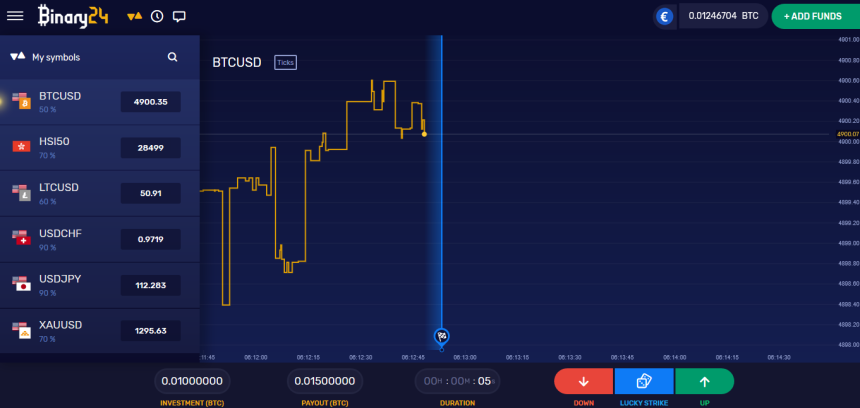The height and width of the screenshot is (408, 860).
Task: Select the XAUUSD symbol row
Action: (100, 331)
